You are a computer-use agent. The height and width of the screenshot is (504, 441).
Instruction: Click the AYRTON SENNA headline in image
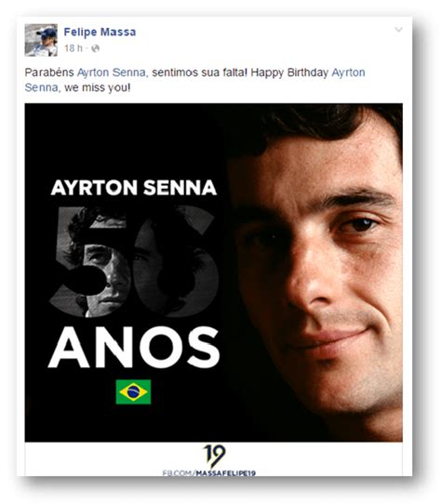(x=133, y=188)
